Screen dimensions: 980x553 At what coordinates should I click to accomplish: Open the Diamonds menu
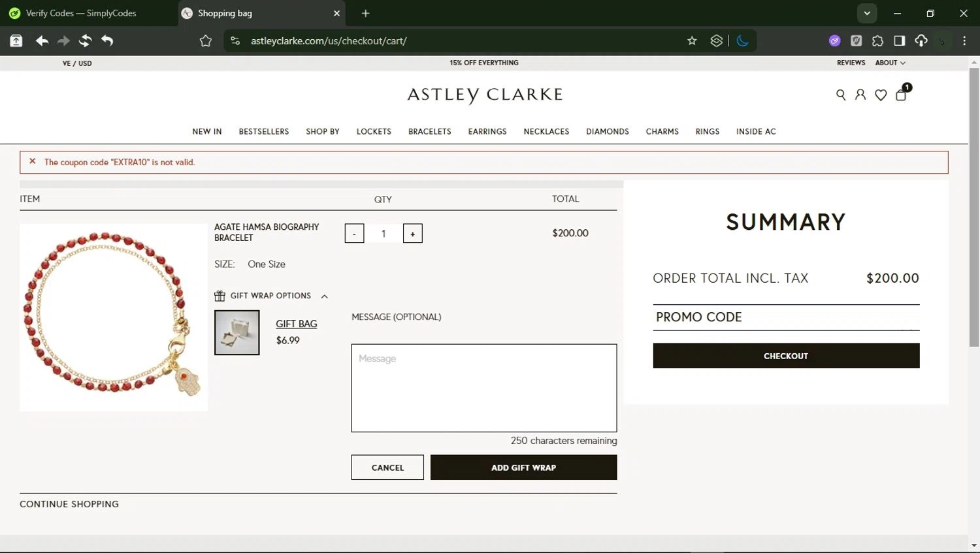tap(608, 131)
